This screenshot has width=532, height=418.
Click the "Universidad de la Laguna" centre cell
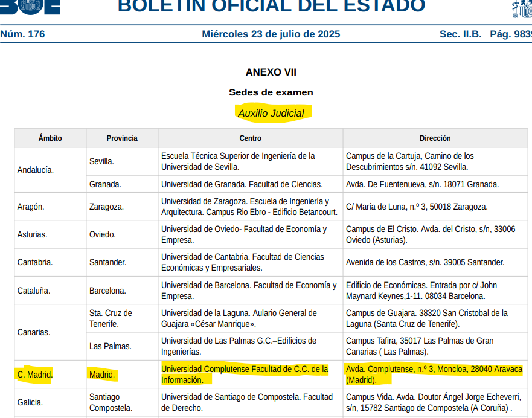(x=251, y=318)
